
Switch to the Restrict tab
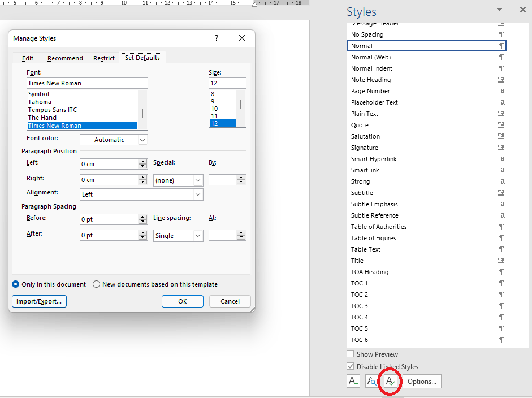(104, 58)
